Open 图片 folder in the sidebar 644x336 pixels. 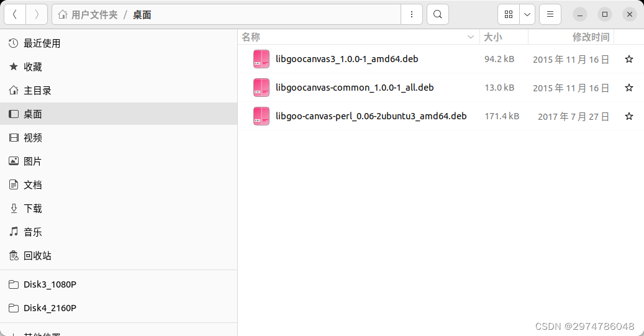point(119,161)
